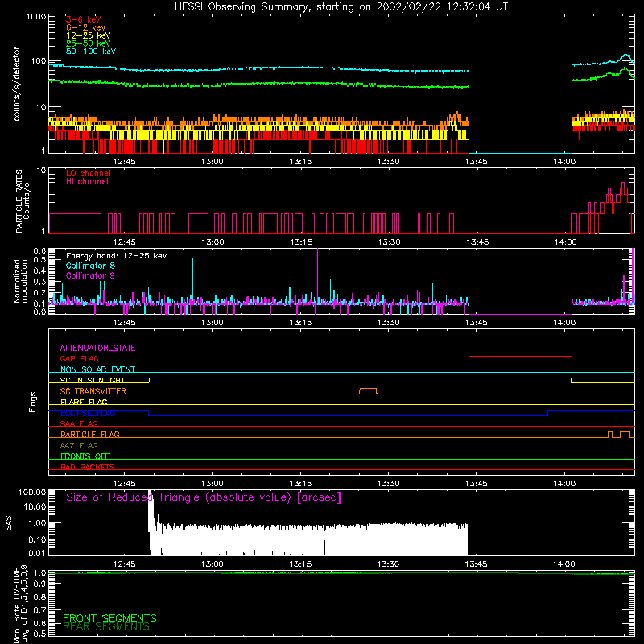Viewport: 644px width, 644px height.
Task: Click the tall magenta Collimator 9 spike near 13:15
Action: 317,275
